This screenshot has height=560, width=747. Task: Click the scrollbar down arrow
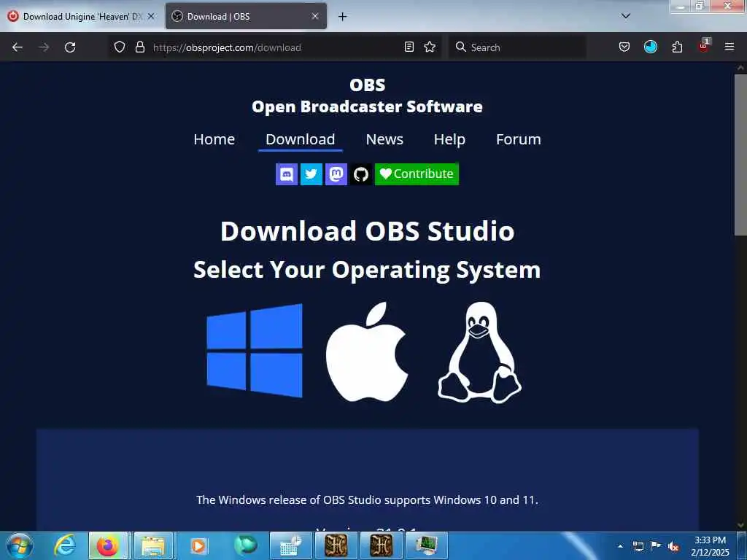click(x=740, y=525)
